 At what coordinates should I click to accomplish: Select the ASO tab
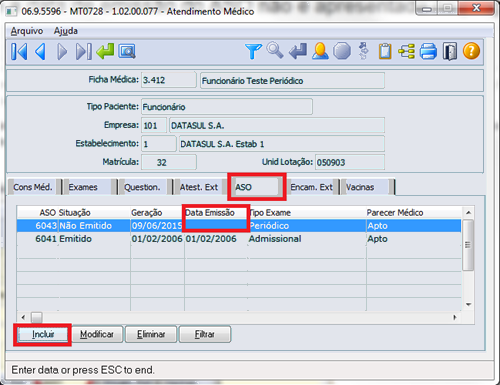pyautogui.click(x=256, y=187)
